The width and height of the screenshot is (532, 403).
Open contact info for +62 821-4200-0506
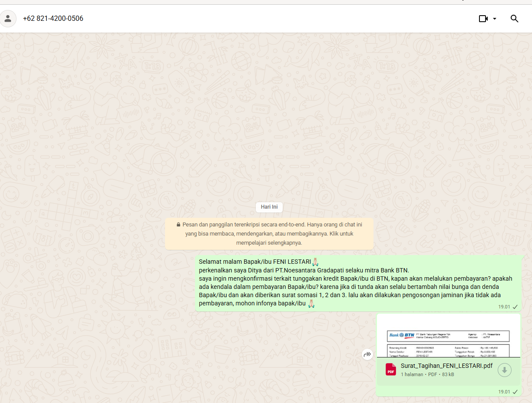coord(53,19)
